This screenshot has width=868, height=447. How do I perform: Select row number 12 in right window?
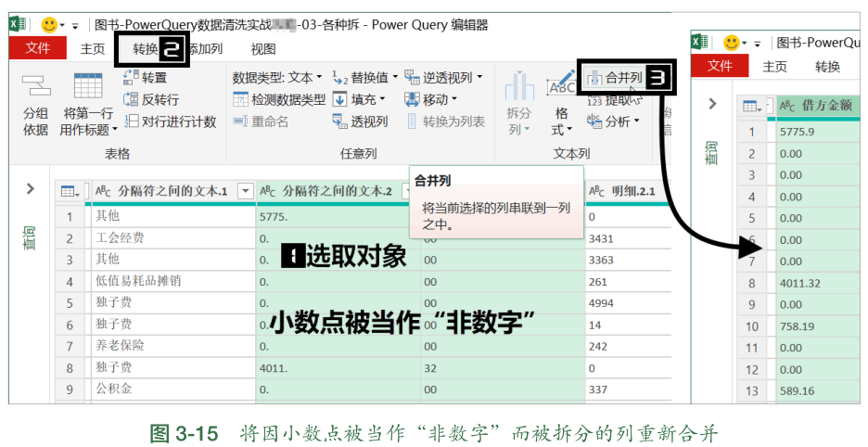click(752, 369)
